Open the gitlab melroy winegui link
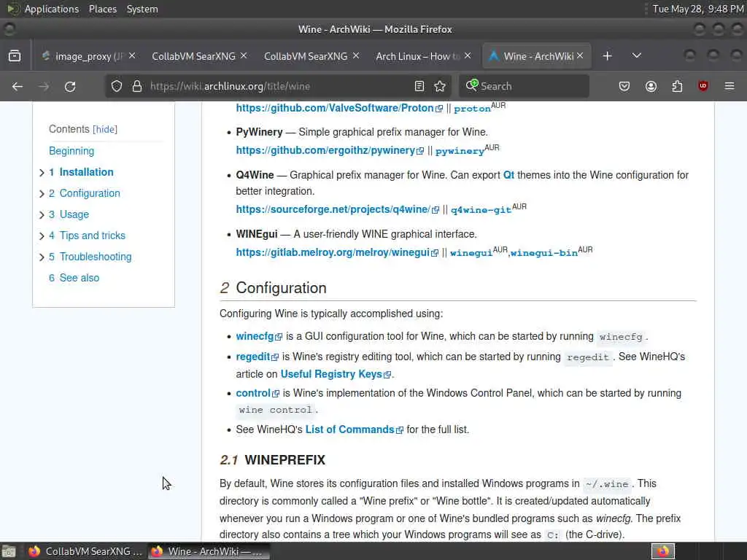 [x=337, y=252]
